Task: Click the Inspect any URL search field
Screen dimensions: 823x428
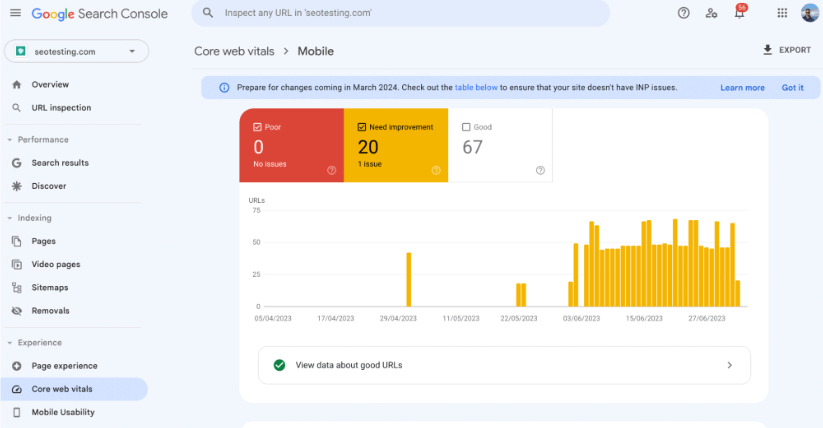Action: [400, 13]
